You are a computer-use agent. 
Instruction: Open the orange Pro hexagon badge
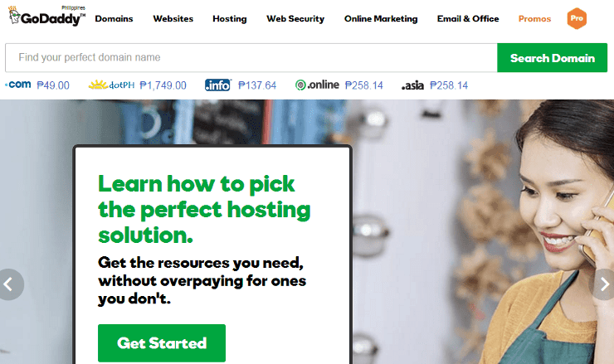pos(577,18)
